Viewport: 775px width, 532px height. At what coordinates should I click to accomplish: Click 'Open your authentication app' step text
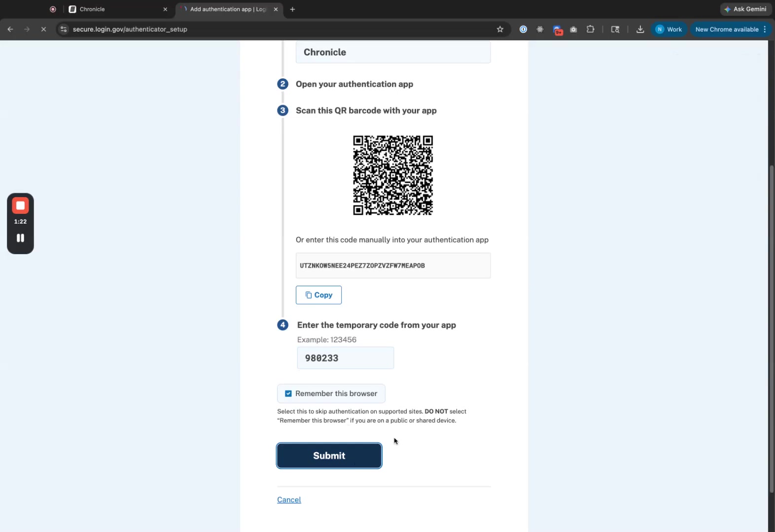tap(354, 84)
